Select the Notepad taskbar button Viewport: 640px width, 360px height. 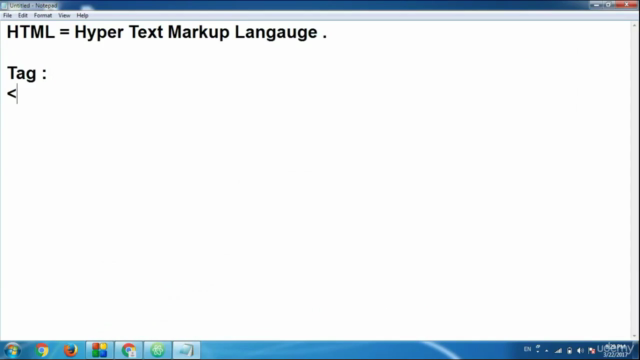(x=187, y=350)
